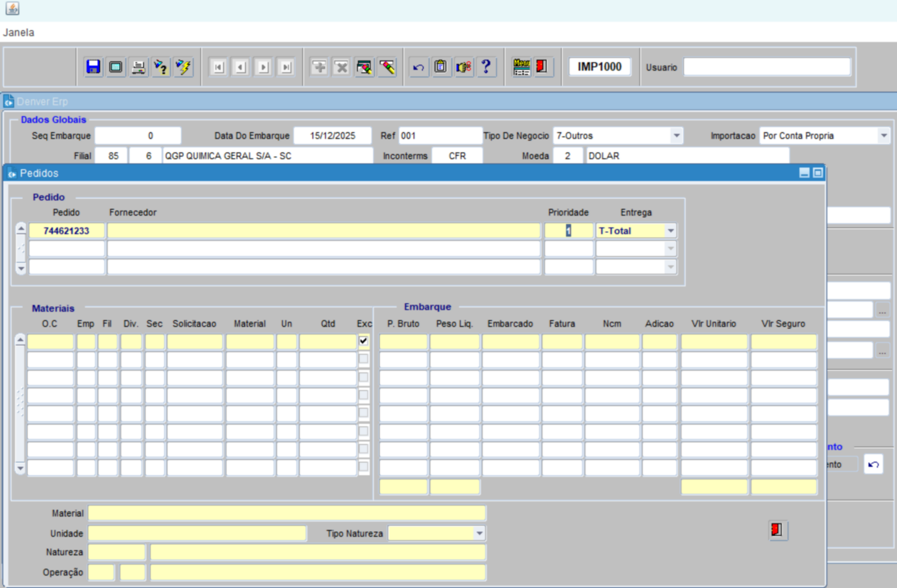
Task: Tick the Exc checkbox in third row
Action: pos(364,377)
